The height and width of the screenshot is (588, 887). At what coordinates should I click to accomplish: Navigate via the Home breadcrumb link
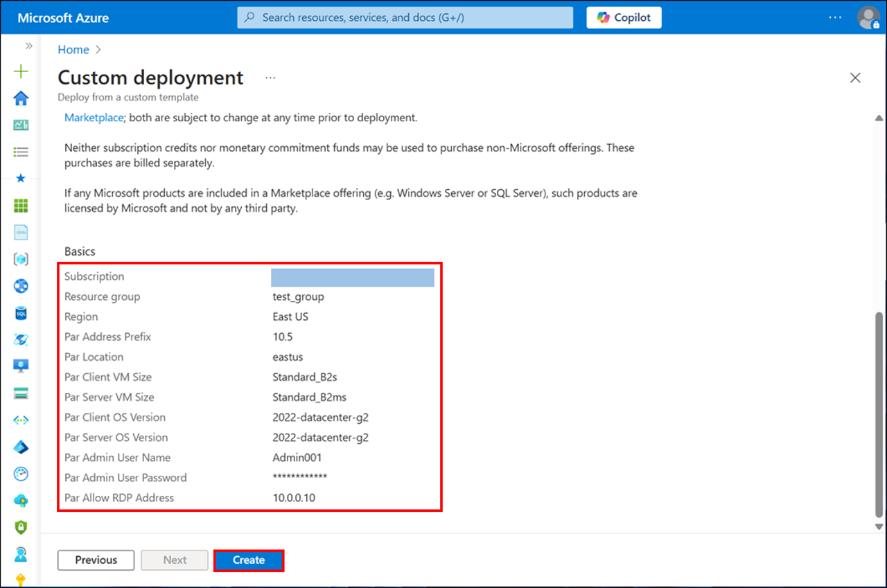click(x=73, y=49)
